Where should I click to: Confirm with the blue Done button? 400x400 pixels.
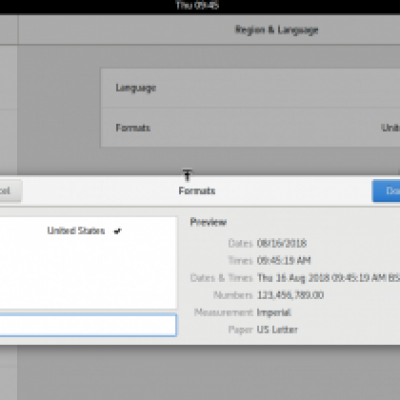click(x=387, y=191)
